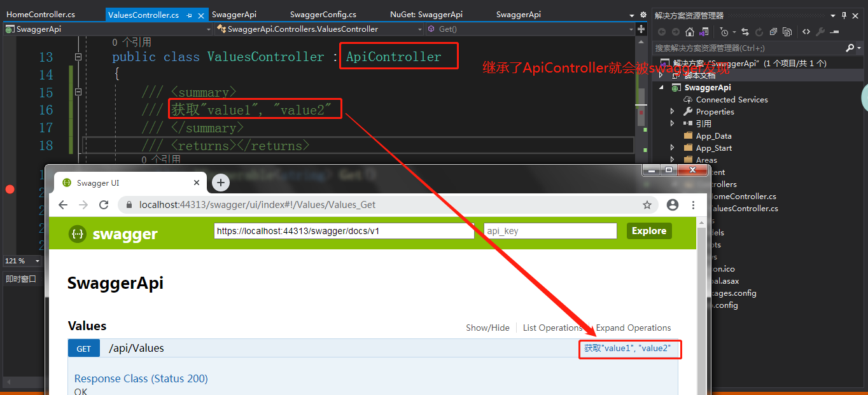Close the Swagger UI browser tab
This screenshot has width=868, height=395.
(x=197, y=183)
